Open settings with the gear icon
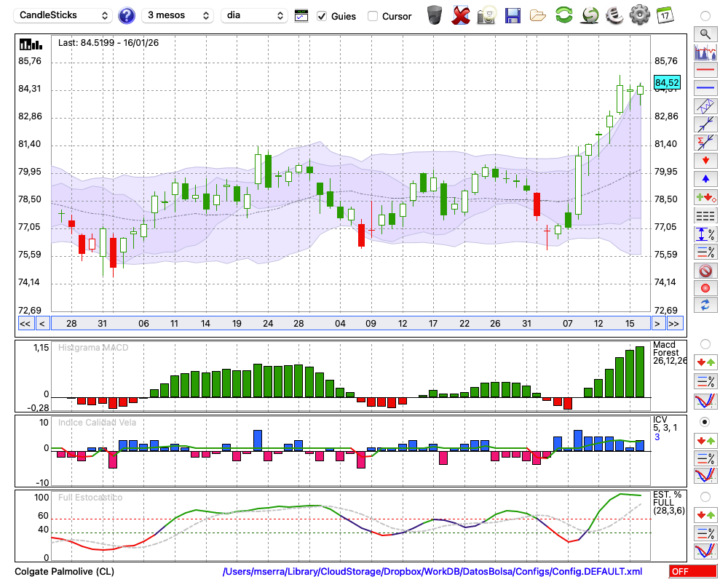The height and width of the screenshot is (582, 728). (x=639, y=15)
